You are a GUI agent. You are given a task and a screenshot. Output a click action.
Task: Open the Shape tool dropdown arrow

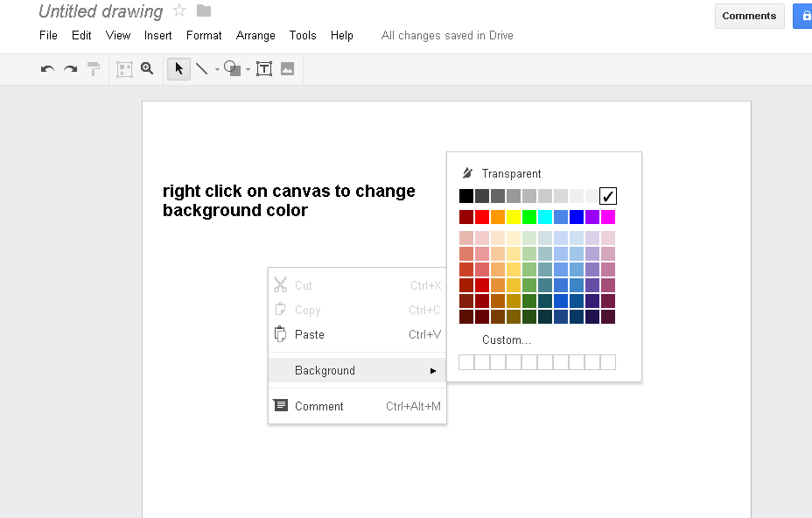click(248, 70)
